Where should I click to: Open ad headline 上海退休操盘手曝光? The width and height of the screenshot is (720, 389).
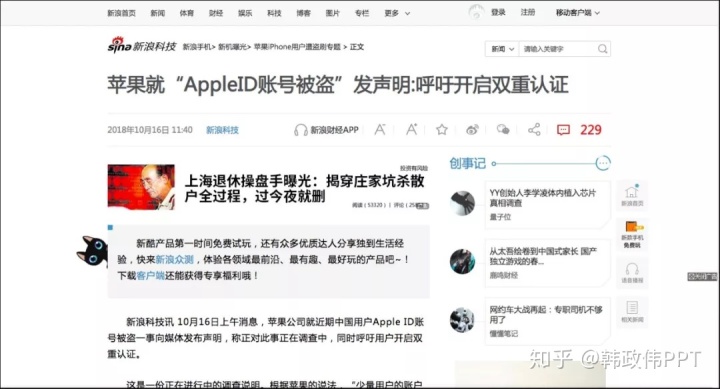[x=304, y=188]
